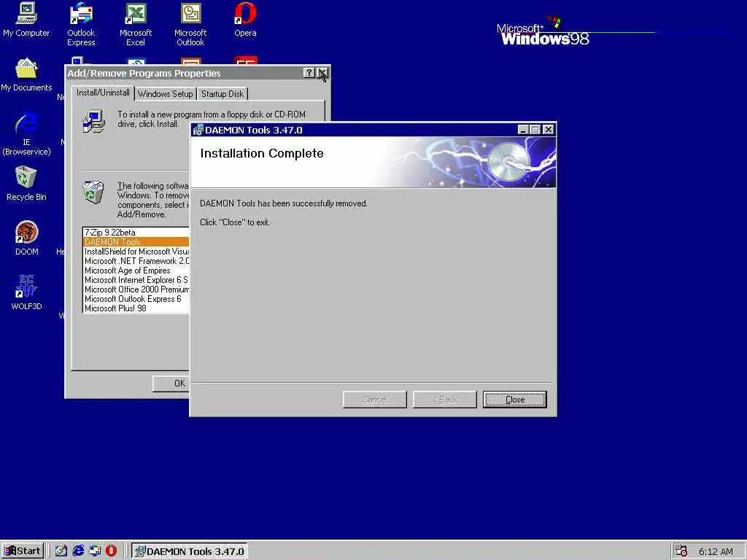The width and height of the screenshot is (747, 560).
Task: Open Microsoft Outlook desktop icon
Action: click(x=190, y=24)
